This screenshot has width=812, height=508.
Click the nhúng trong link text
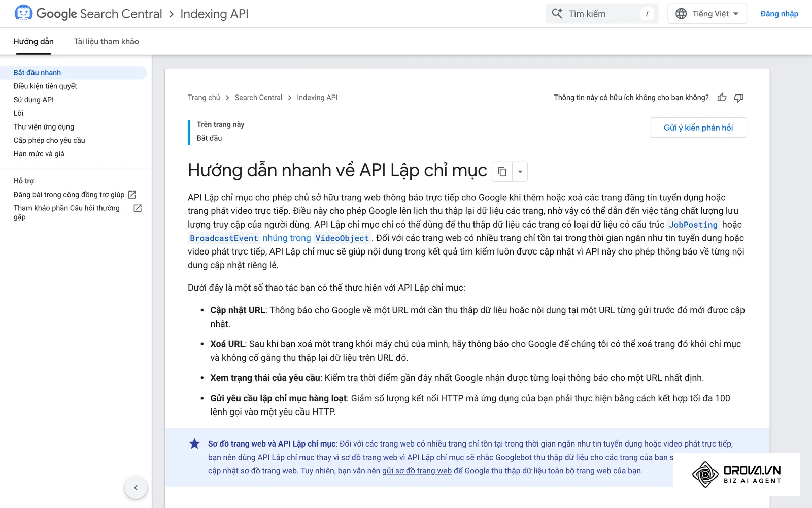tap(287, 238)
